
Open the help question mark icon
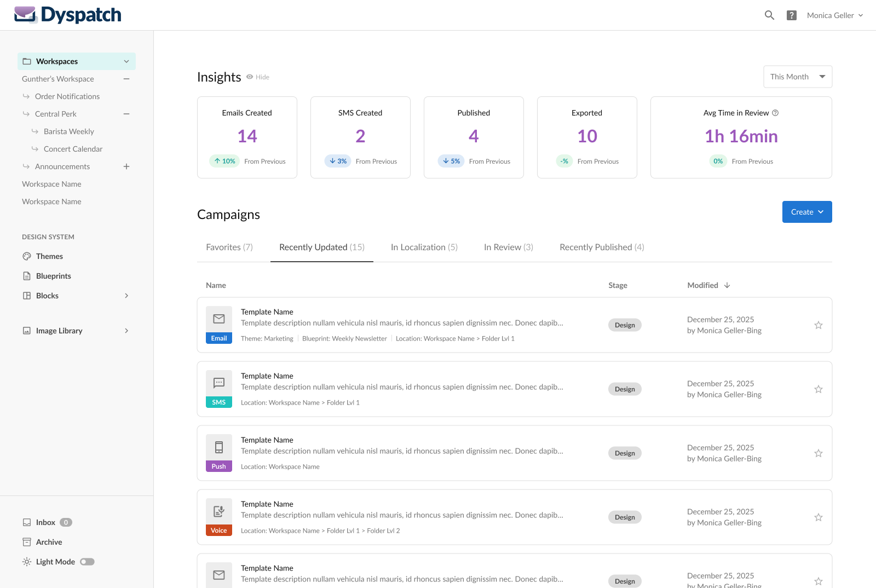click(792, 15)
